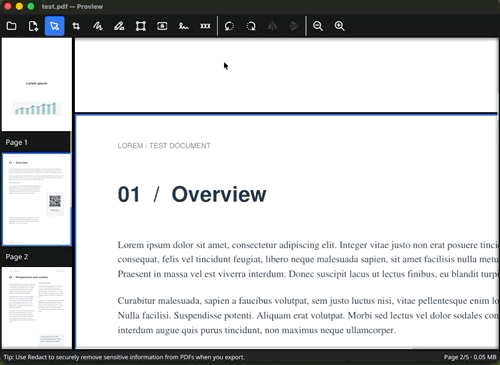Click the paragraph starting Curabitur malesuada
Screen dimensions: 500x365
(308, 315)
